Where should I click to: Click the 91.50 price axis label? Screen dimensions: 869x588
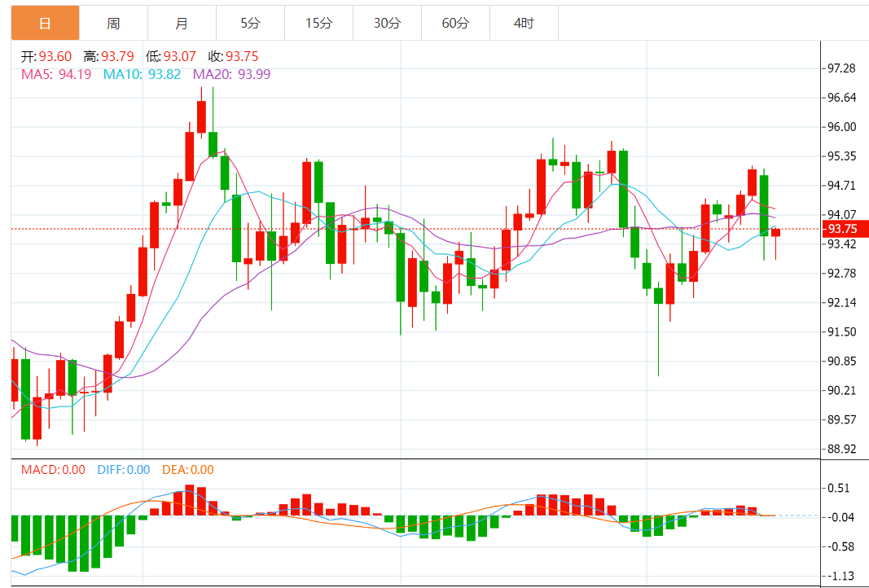pyautogui.click(x=841, y=332)
